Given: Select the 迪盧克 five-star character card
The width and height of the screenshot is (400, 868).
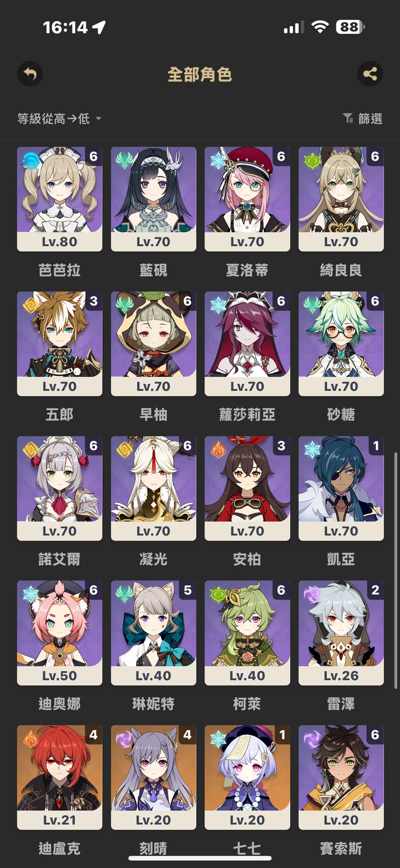Looking at the screenshot, I should (x=60, y=777).
